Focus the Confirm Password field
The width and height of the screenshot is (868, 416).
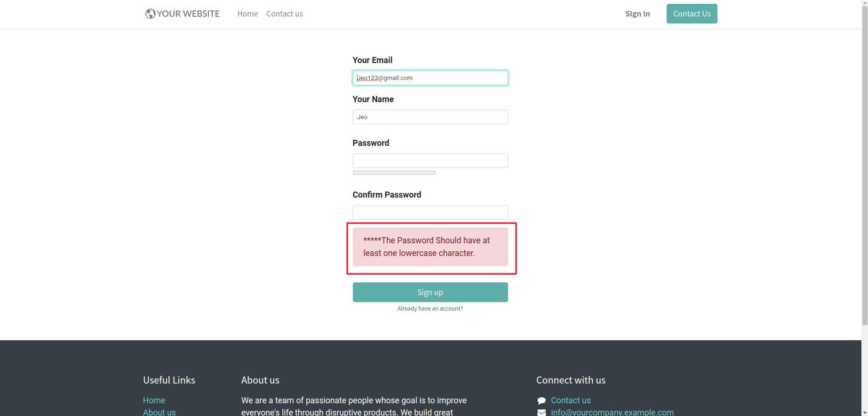(x=430, y=212)
